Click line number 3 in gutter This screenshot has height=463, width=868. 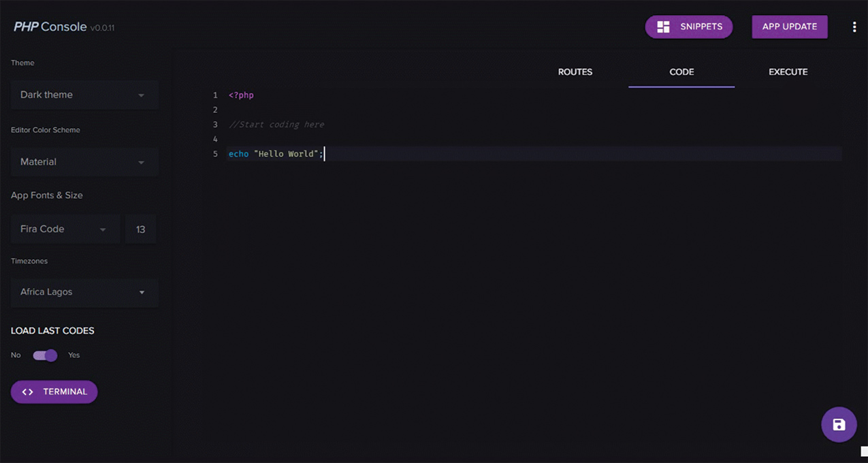[x=215, y=125]
